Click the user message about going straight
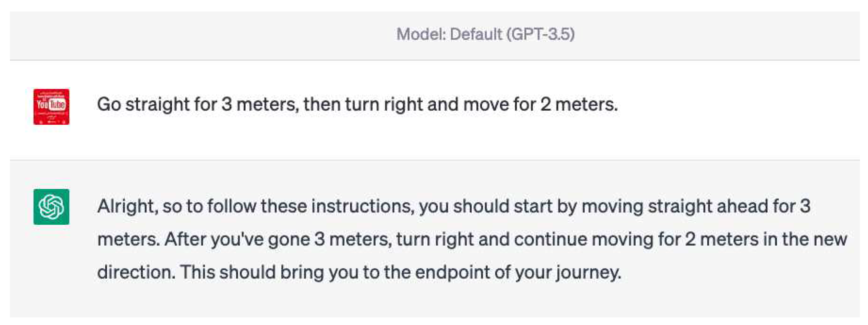Image resolution: width=868 pixels, height=325 pixels. 357,104
